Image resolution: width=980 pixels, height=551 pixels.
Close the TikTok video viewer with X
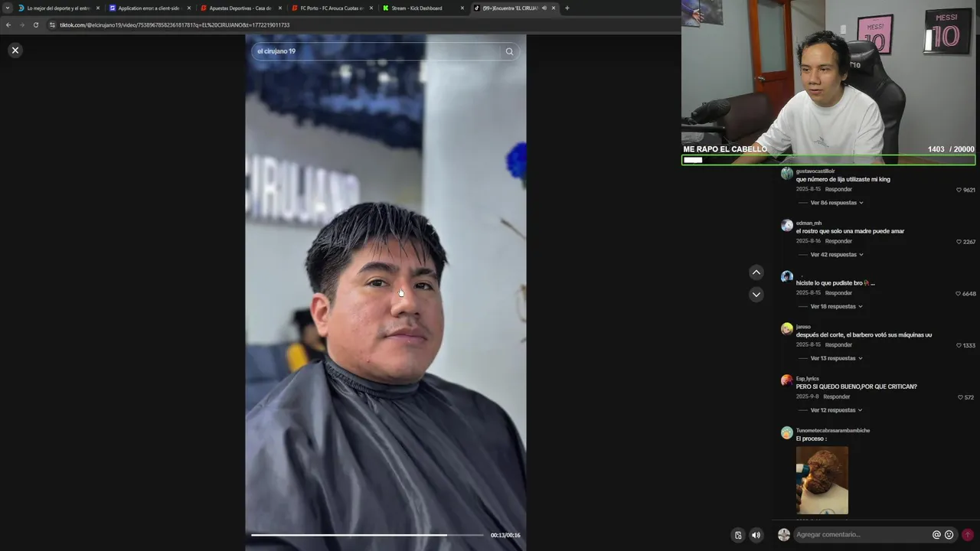tap(15, 51)
